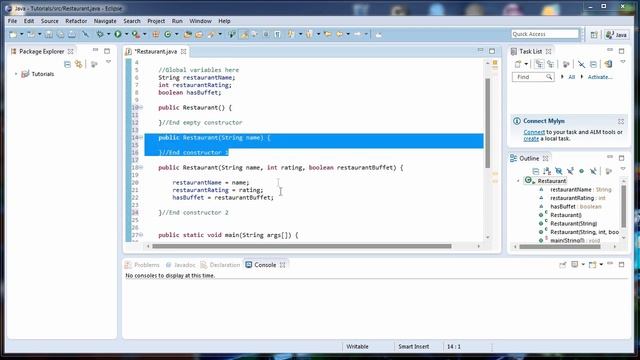The width and height of the screenshot is (640, 360).
Task: Click the Quick Access search field
Action: click(545, 34)
